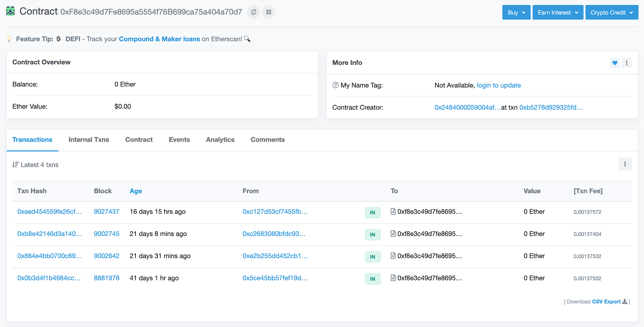The height and width of the screenshot is (327, 644).
Task: Click login to update link
Action: tap(498, 85)
